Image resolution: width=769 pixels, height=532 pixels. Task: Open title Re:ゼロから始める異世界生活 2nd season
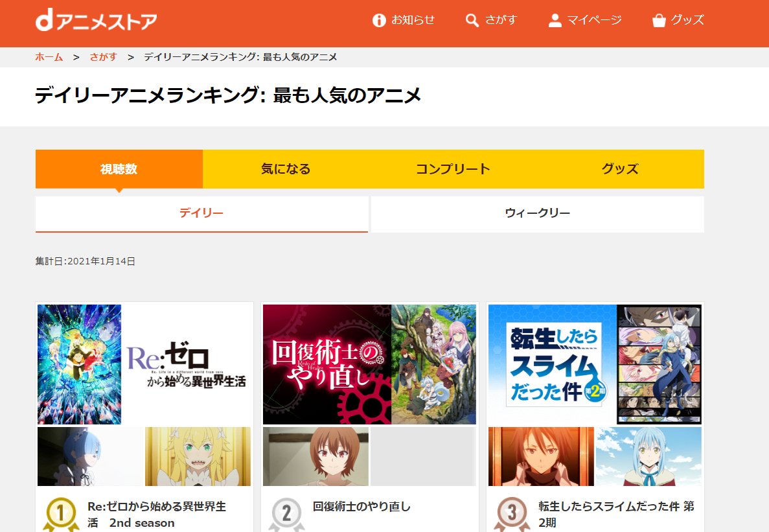(x=157, y=515)
